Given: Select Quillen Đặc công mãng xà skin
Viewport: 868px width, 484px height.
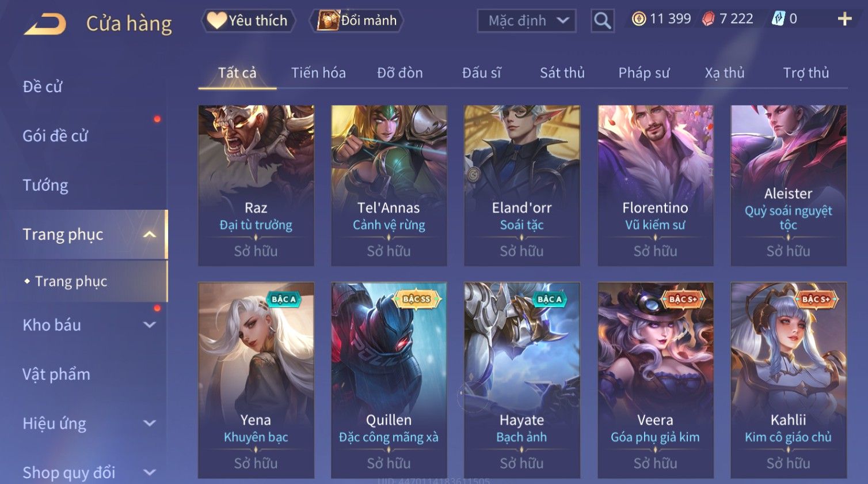Looking at the screenshot, I should 389,380.
